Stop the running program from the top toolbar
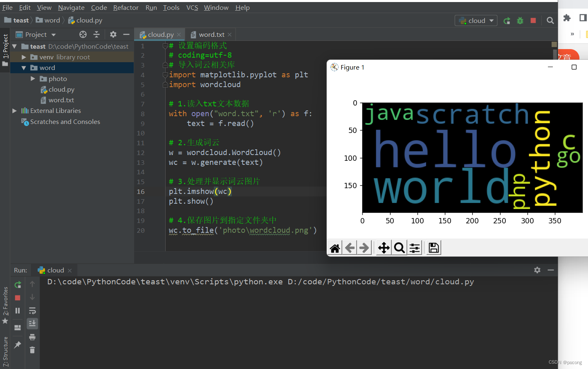 (533, 20)
